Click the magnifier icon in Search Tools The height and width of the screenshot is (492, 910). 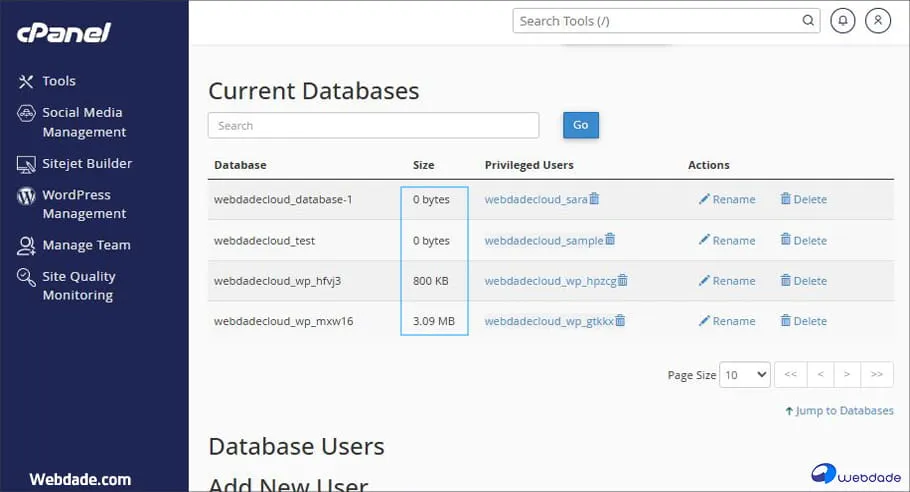click(x=808, y=21)
